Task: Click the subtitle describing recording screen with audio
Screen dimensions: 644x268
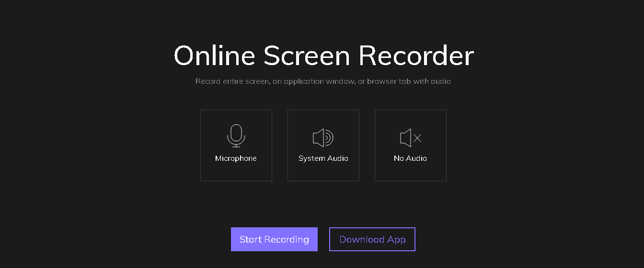Action: click(x=323, y=81)
